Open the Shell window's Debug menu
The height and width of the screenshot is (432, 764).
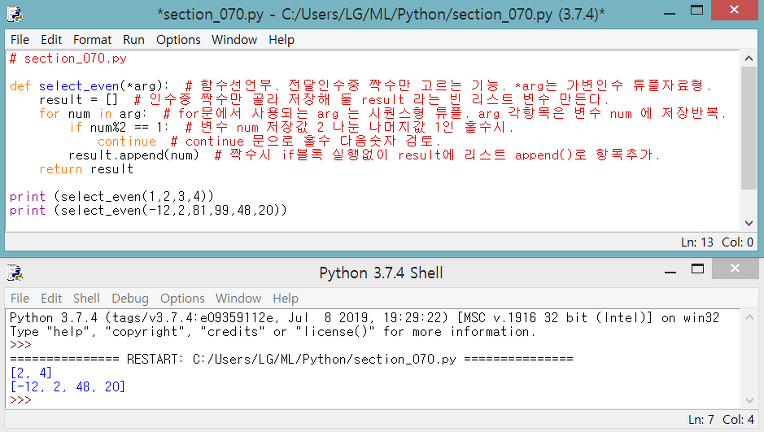(x=130, y=298)
